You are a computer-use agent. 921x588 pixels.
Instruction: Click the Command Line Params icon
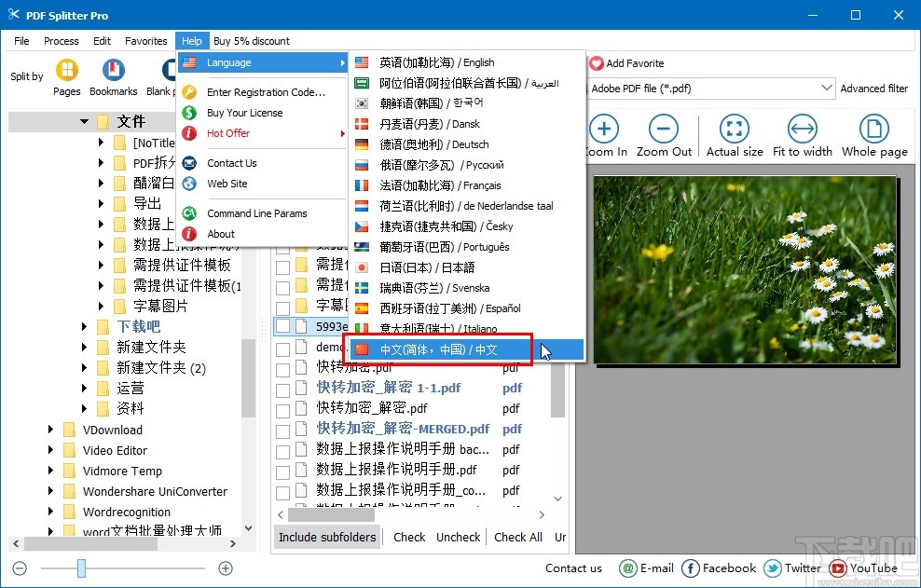click(x=189, y=213)
